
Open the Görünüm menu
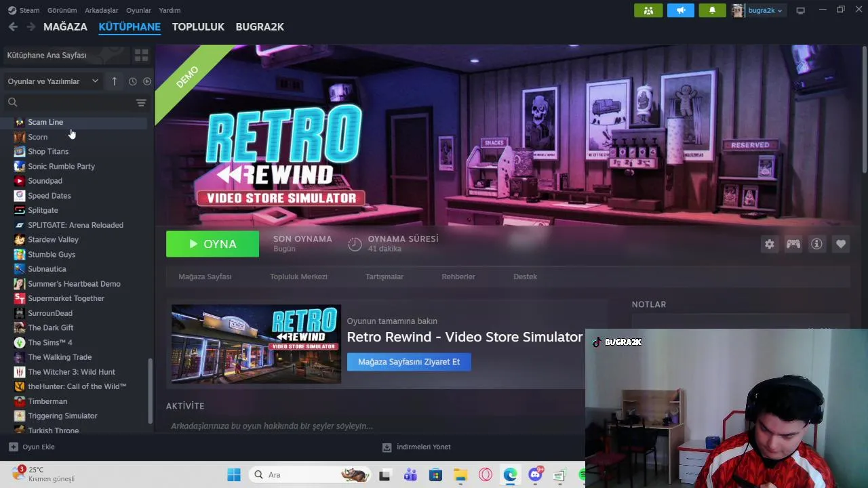pos(62,10)
